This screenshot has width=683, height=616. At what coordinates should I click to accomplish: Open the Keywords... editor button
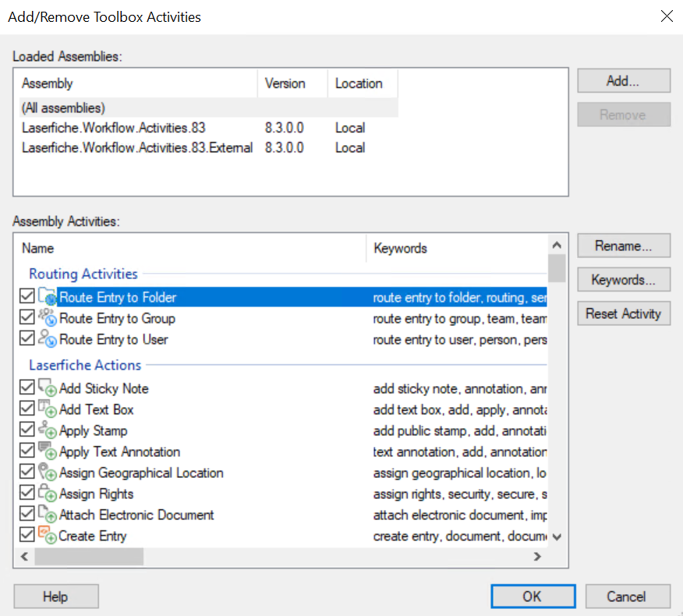pyautogui.click(x=623, y=280)
